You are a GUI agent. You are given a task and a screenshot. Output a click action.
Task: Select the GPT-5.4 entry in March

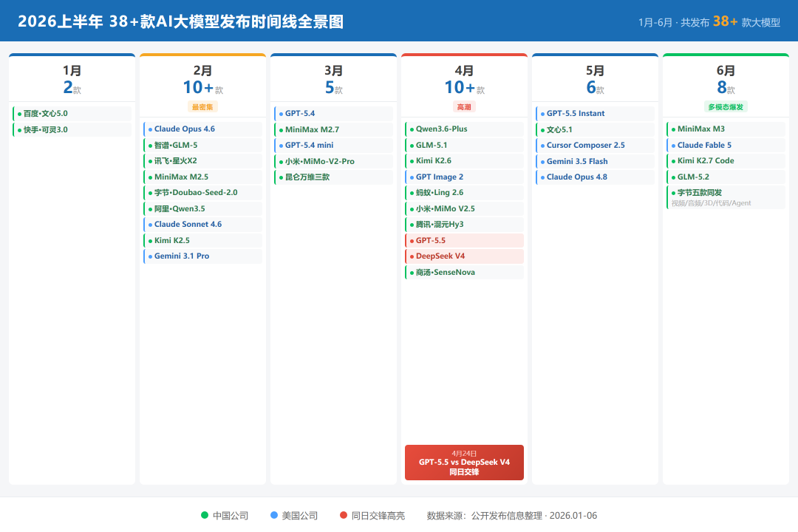(x=333, y=114)
